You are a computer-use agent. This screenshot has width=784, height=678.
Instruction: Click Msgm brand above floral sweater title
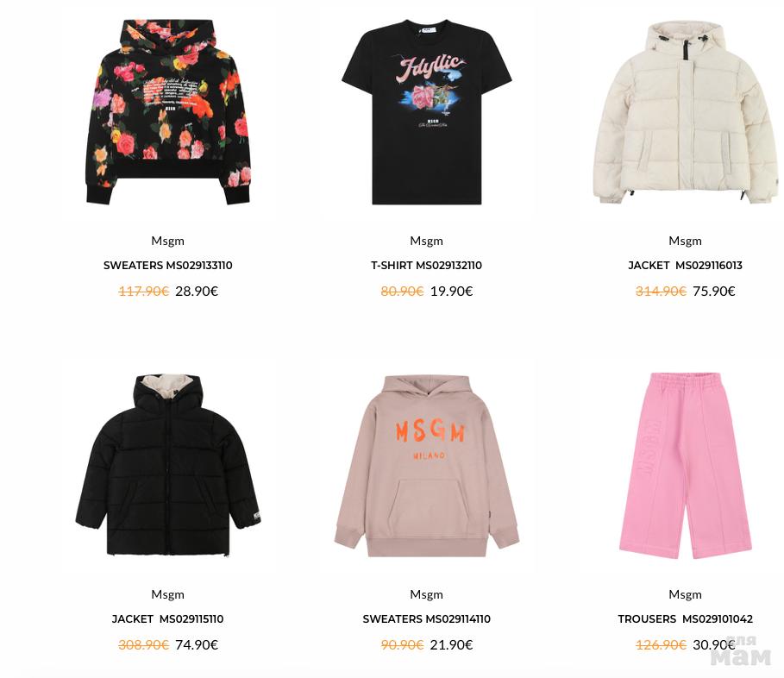click(168, 241)
